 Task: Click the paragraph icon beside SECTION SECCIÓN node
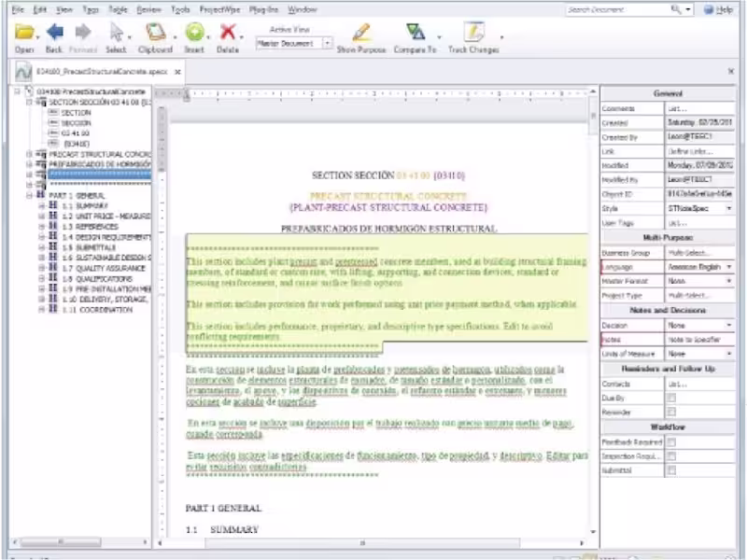tap(41, 102)
